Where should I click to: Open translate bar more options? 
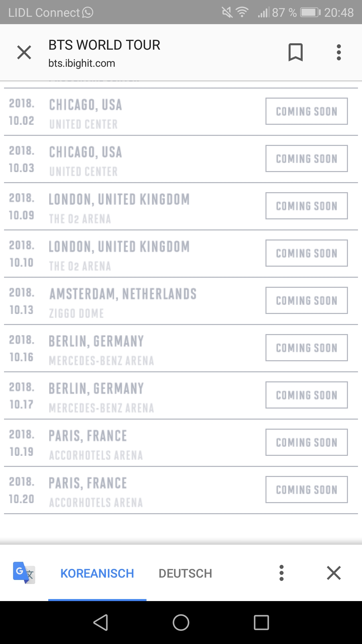pos(282,573)
